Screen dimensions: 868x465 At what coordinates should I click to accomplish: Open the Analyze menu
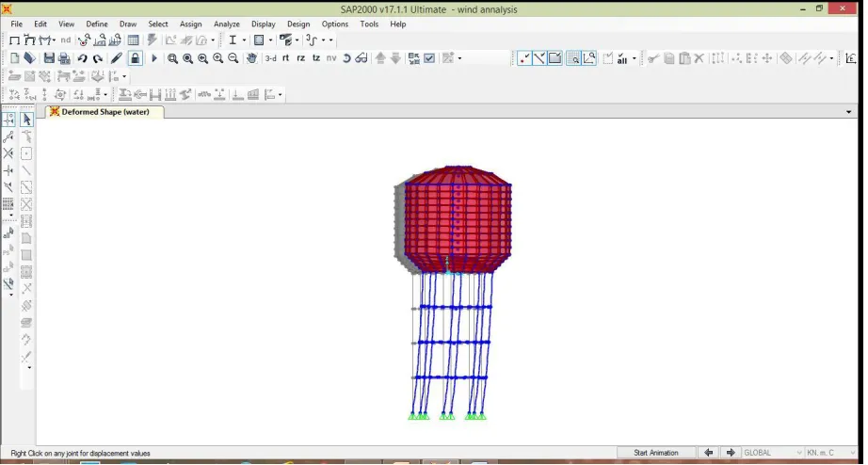coord(226,24)
